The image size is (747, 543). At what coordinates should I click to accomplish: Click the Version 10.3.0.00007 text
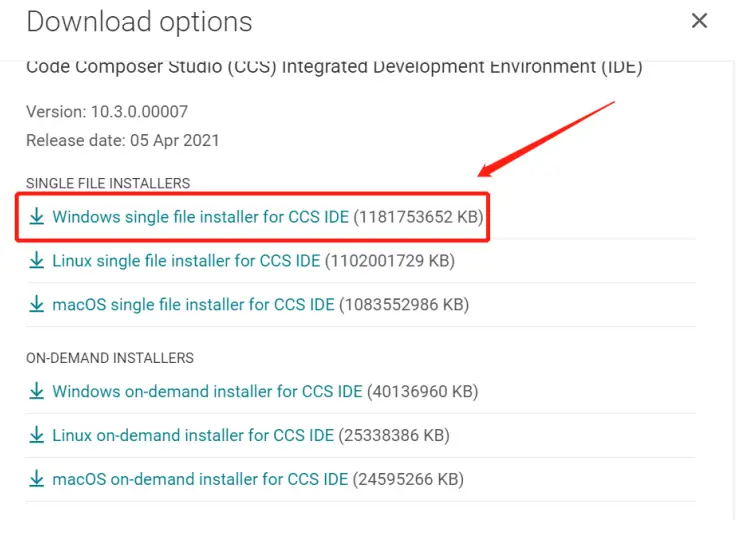click(107, 112)
